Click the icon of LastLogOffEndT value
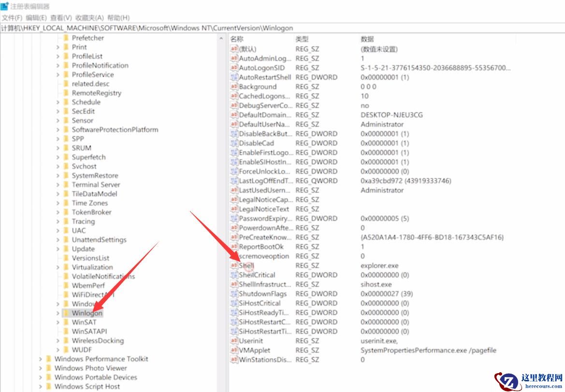 [x=234, y=181]
